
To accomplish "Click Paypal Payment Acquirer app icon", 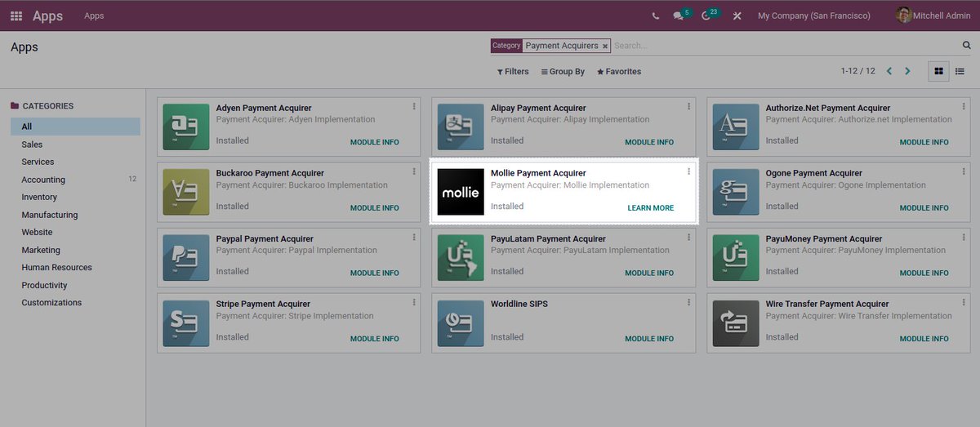I will coord(186,257).
